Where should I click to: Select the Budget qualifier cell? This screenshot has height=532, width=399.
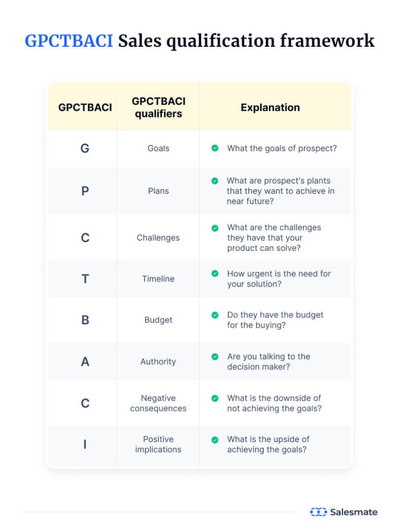[x=158, y=320]
